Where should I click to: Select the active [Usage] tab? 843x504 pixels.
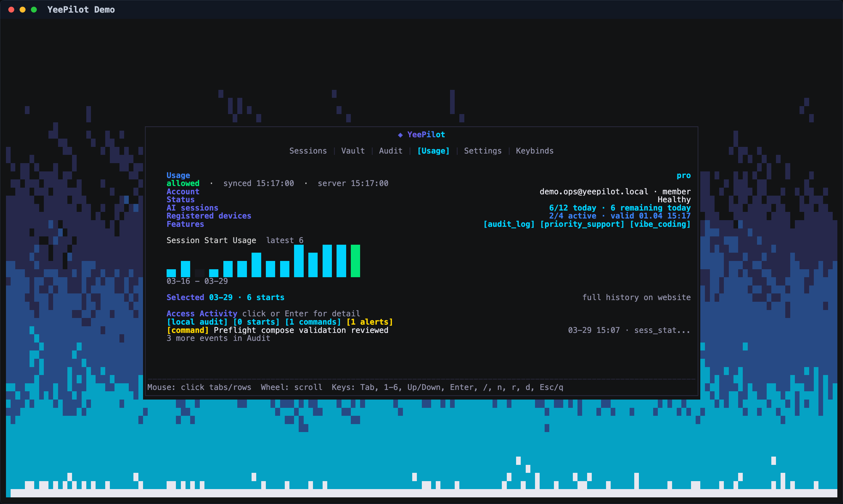coord(433,151)
